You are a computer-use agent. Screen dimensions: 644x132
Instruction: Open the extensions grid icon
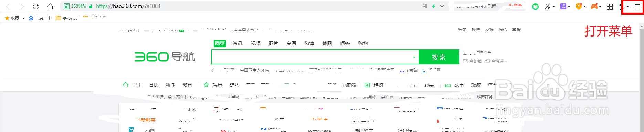(x=610, y=7)
